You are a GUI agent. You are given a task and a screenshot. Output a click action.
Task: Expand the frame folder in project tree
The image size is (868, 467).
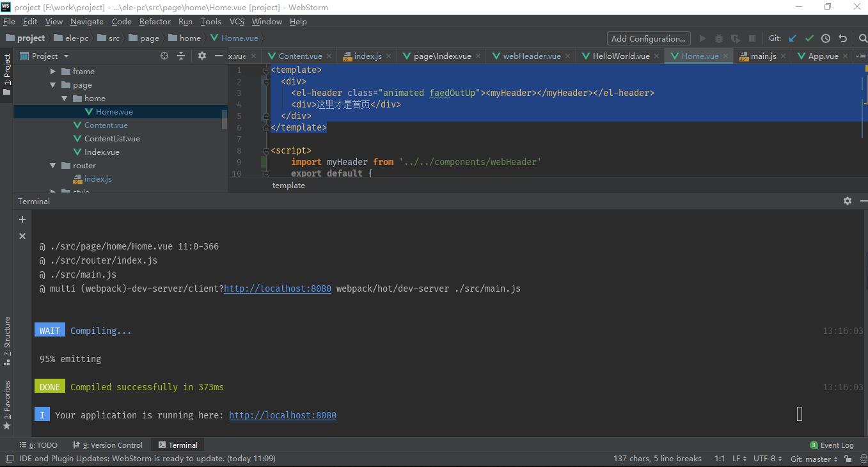53,72
